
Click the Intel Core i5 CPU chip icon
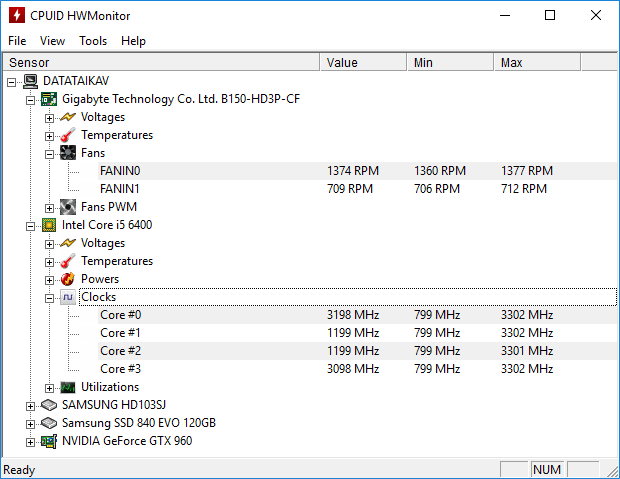coord(49,225)
